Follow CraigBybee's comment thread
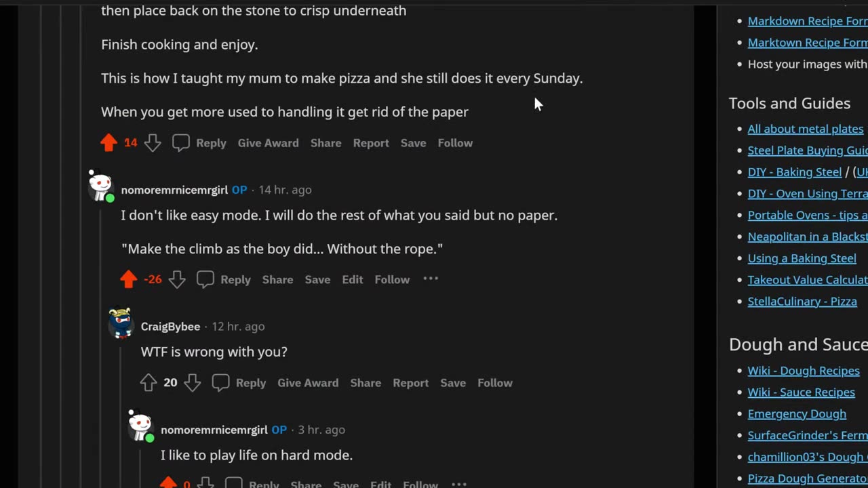Viewport: 868px width, 488px height. point(495,383)
